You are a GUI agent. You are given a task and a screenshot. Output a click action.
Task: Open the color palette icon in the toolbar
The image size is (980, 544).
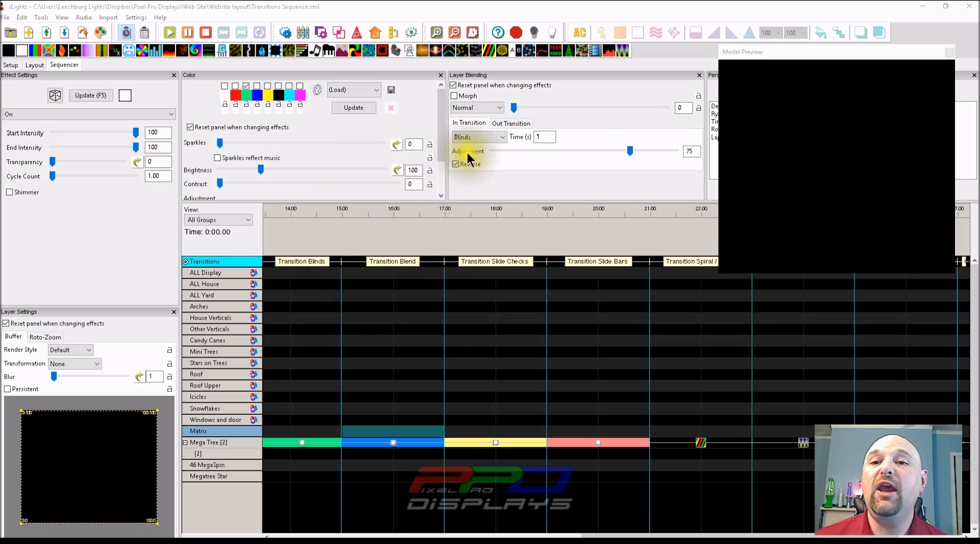point(101,33)
